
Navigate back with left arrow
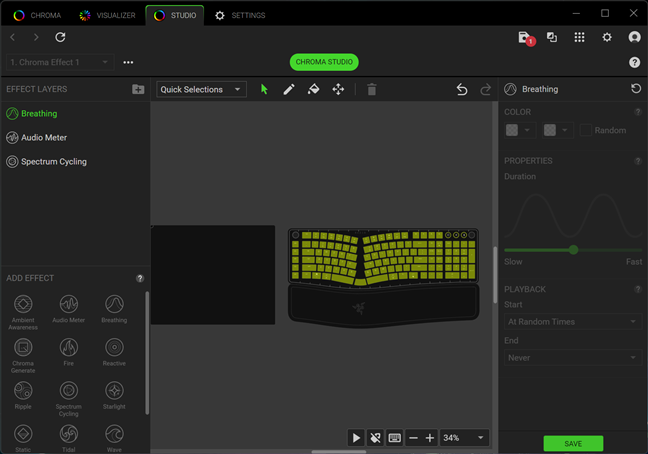click(13, 37)
